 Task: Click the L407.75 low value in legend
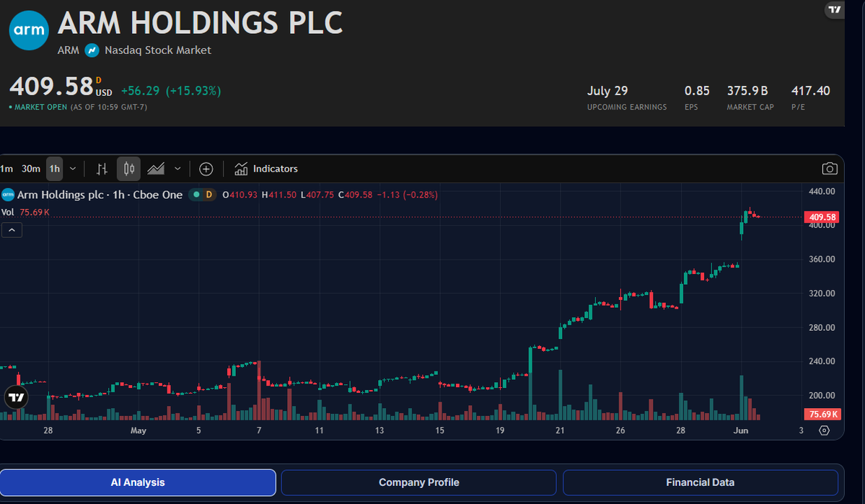coord(317,195)
